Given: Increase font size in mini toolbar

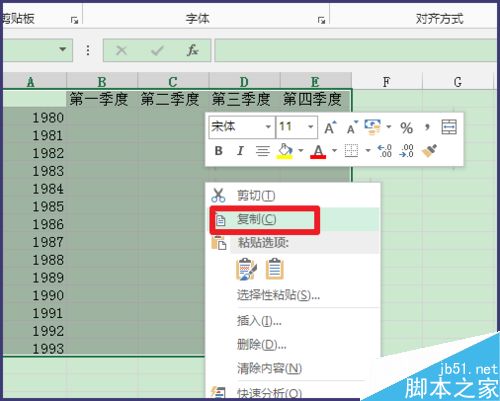Looking at the screenshot, I should (x=330, y=127).
